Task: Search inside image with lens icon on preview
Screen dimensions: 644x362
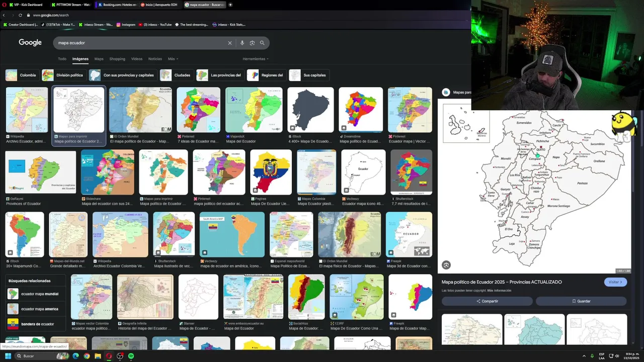Action: point(446,265)
